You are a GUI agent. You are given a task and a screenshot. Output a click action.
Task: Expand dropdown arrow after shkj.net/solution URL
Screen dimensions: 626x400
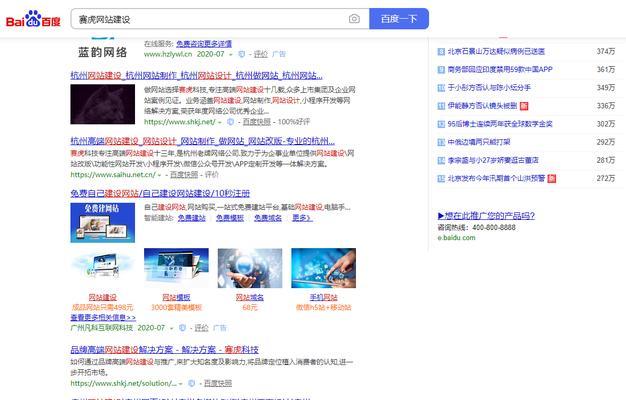180,384
